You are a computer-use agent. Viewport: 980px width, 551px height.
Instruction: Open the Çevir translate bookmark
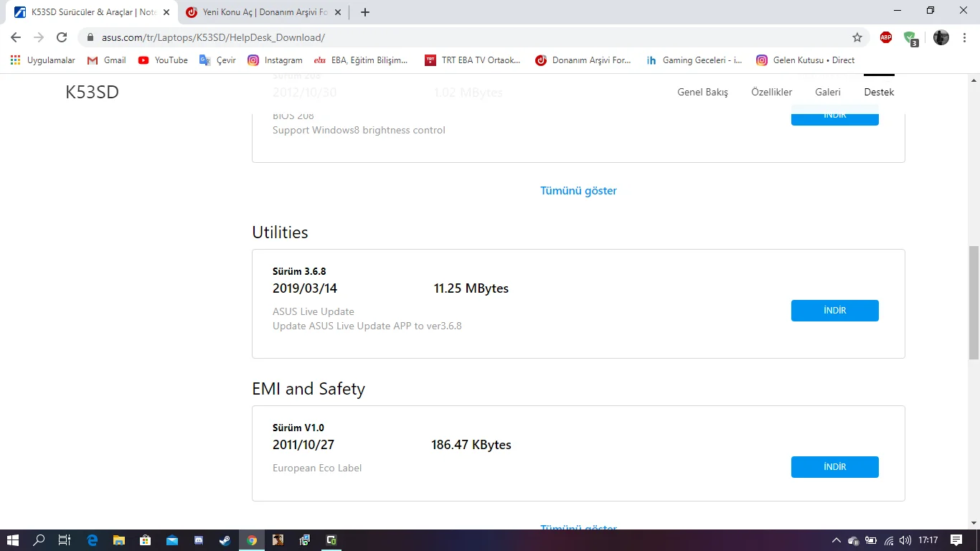pyautogui.click(x=217, y=60)
